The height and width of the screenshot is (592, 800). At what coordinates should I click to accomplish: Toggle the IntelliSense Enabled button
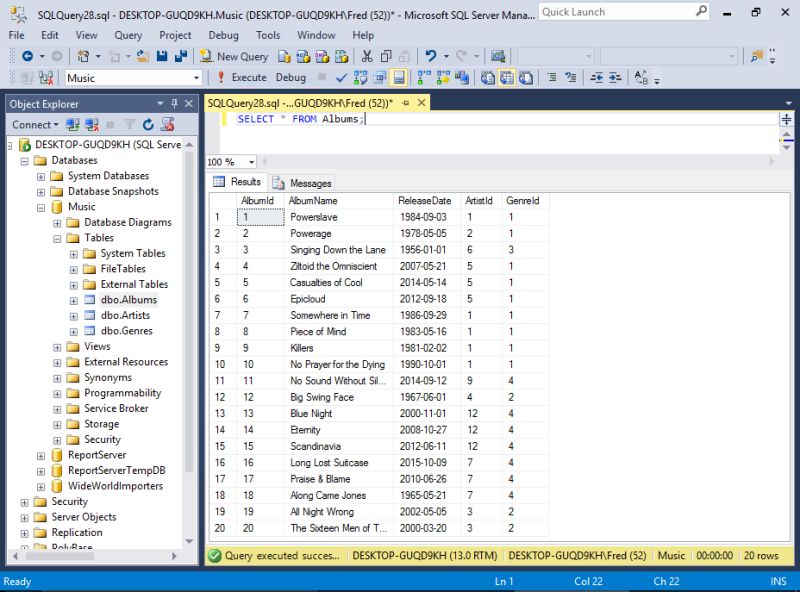398,78
